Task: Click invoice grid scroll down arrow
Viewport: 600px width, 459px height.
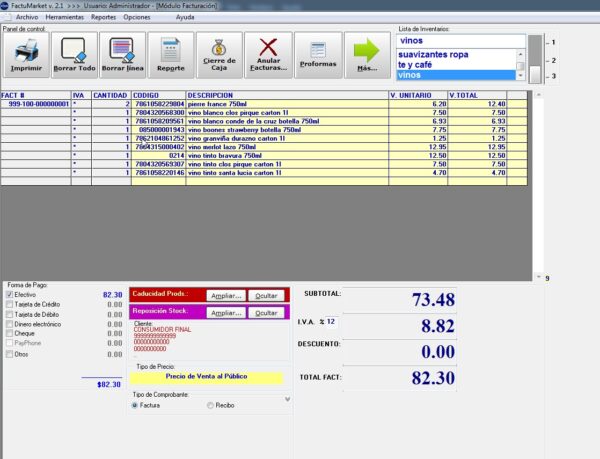Action: tap(538, 277)
